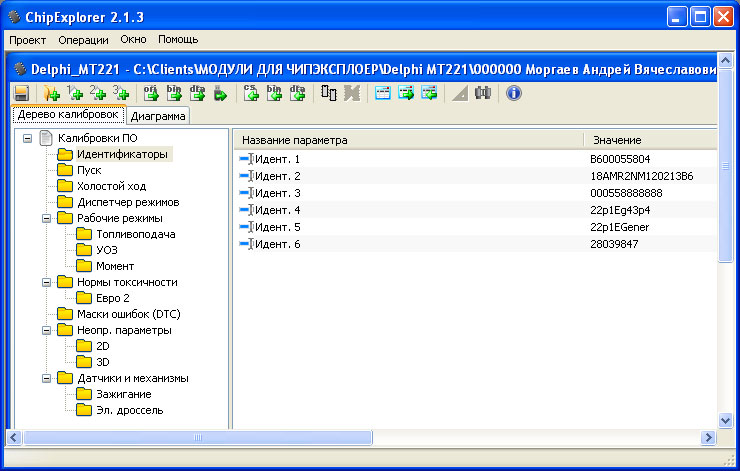Viewport: 740px width, 471px height.
Task: Select the Идент. 3 parameter row
Action: (x=277, y=193)
